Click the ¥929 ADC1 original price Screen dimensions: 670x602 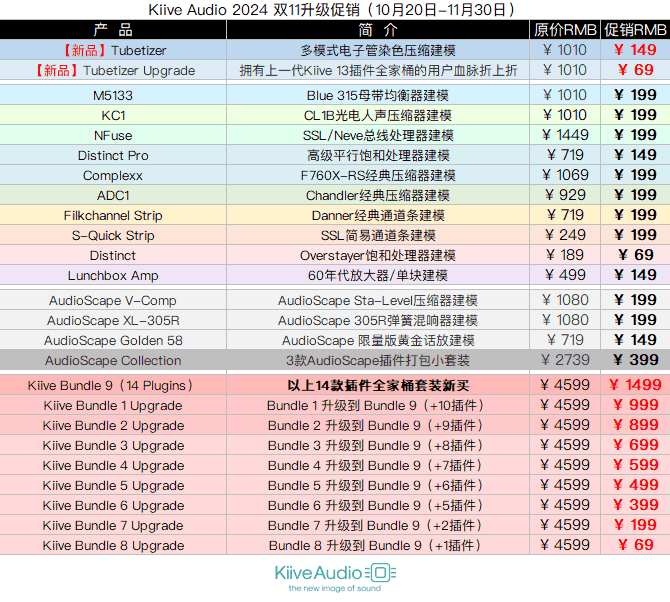565,195
